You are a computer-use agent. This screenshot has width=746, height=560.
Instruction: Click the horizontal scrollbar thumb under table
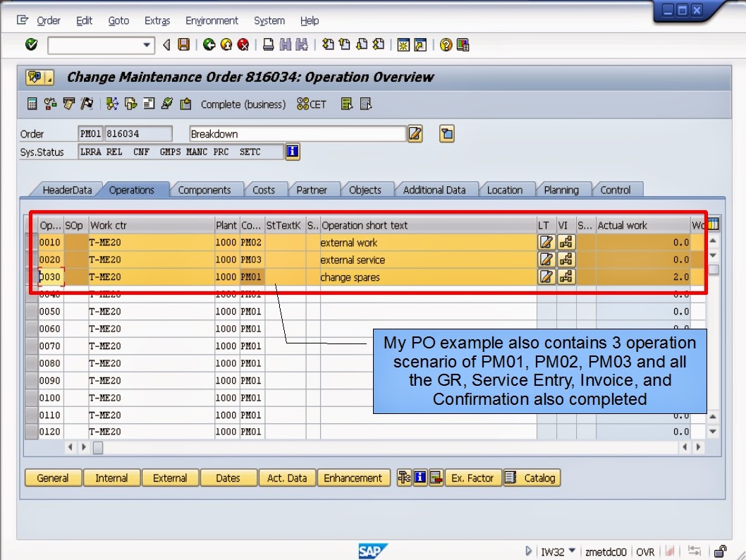98,447
